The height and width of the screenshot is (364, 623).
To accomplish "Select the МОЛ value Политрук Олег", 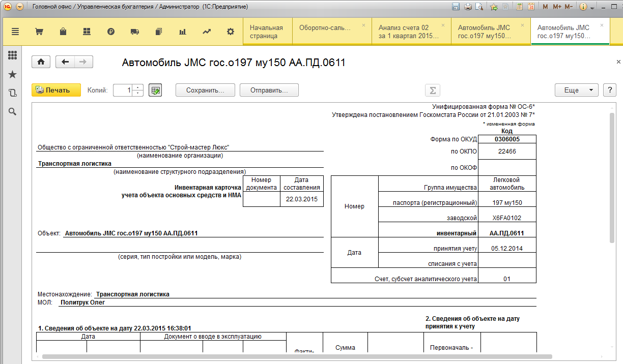I will coord(82,302).
